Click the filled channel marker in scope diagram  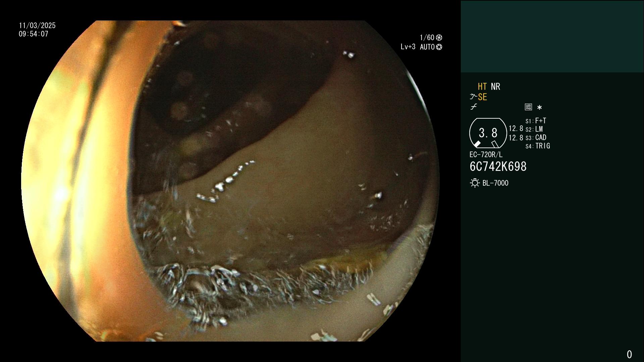click(x=477, y=144)
